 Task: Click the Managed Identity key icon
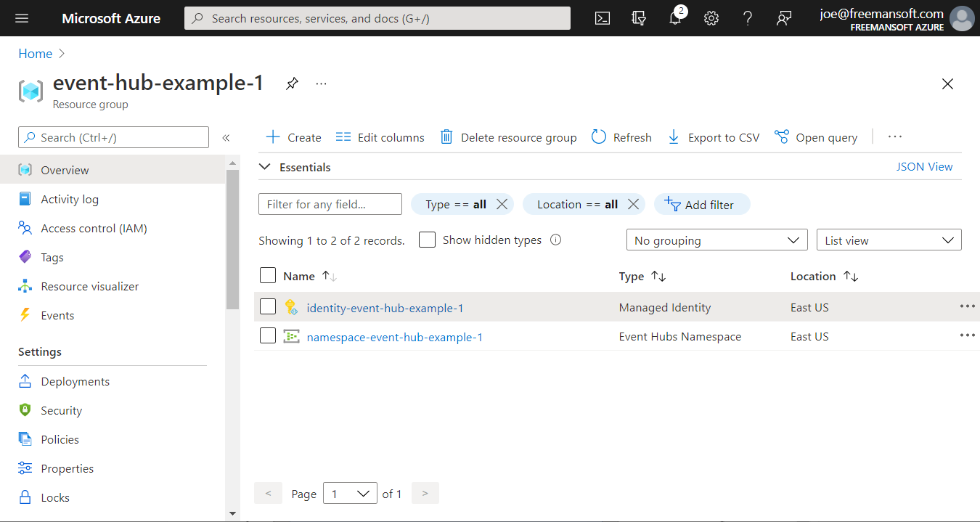point(291,306)
